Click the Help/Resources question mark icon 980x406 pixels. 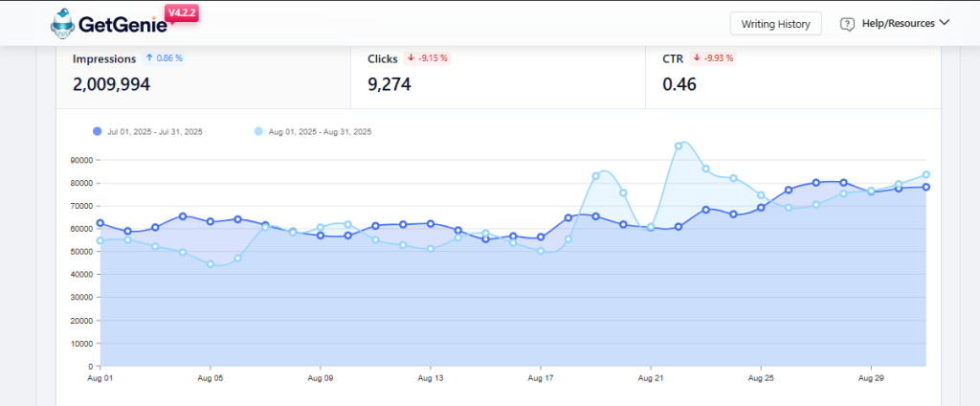pyautogui.click(x=847, y=24)
